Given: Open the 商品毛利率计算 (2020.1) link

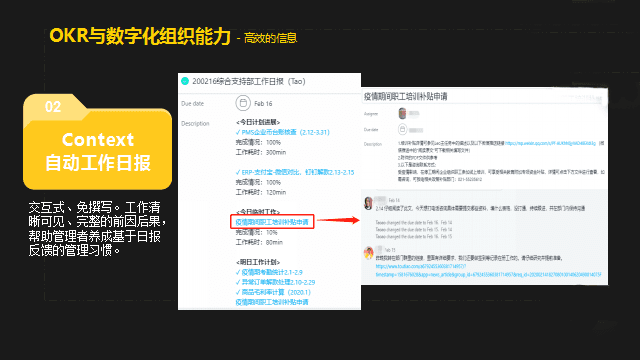Looking at the screenshot, I should tap(273, 292).
